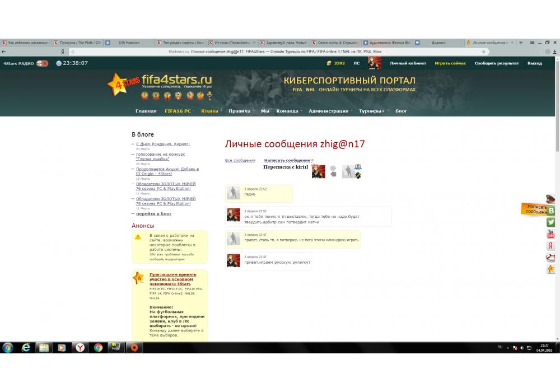Open Все сообщения link
560x392 pixels.
tap(240, 160)
